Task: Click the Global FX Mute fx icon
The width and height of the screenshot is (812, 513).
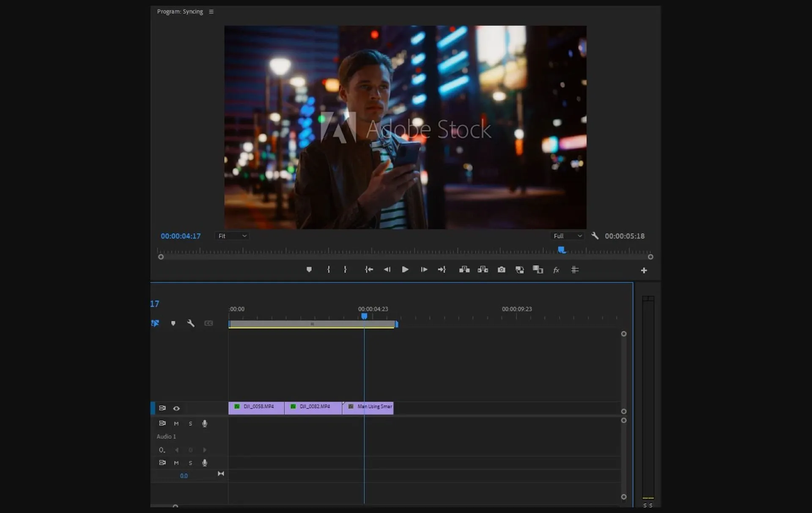Action: point(556,270)
